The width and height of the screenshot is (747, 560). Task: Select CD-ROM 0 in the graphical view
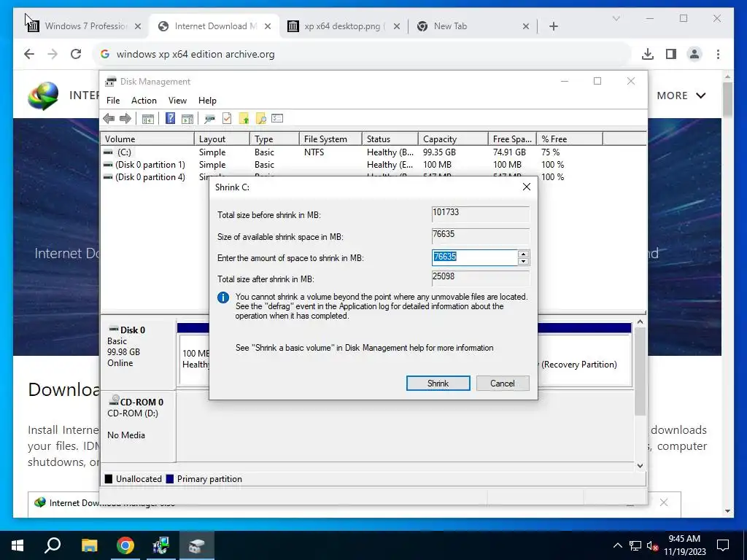click(x=138, y=426)
